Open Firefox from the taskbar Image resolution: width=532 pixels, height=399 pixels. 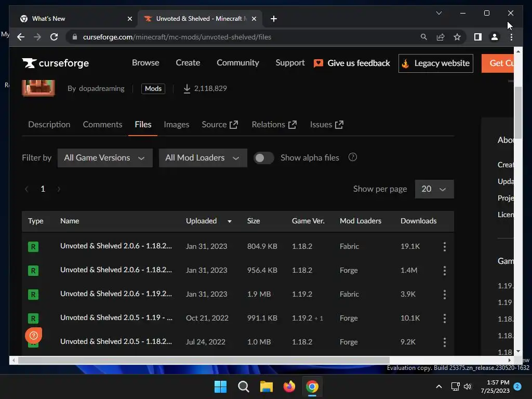(x=289, y=387)
